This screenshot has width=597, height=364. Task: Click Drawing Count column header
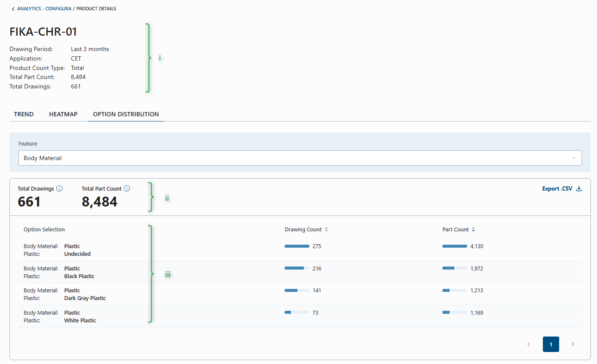click(303, 230)
